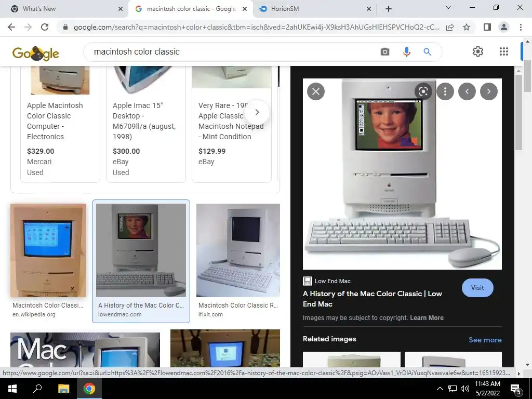Show hidden system tray icons

click(x=440, y=389)
